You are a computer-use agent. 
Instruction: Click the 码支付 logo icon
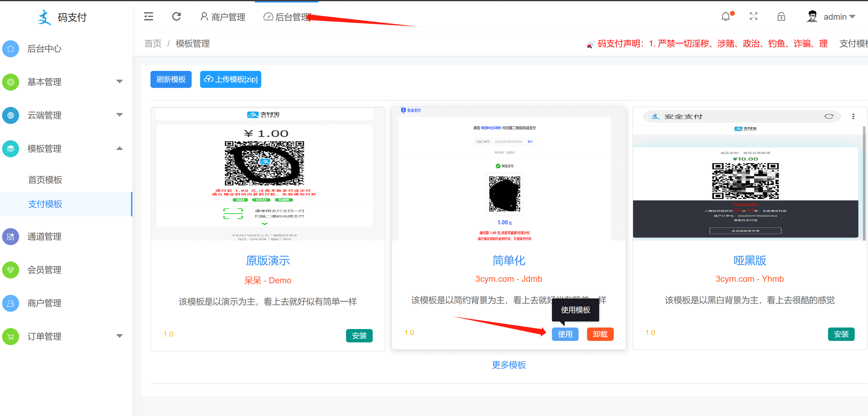coord(44,17)
